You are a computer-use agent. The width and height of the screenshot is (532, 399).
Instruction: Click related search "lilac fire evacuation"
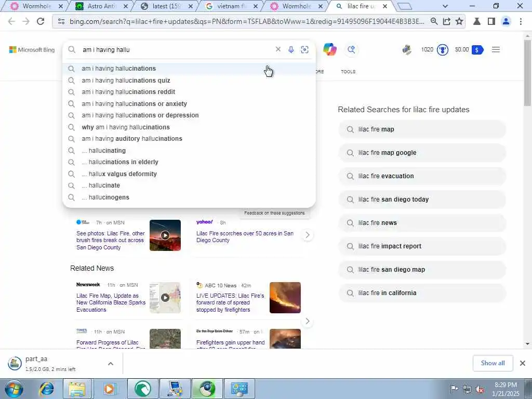point(422,176)
